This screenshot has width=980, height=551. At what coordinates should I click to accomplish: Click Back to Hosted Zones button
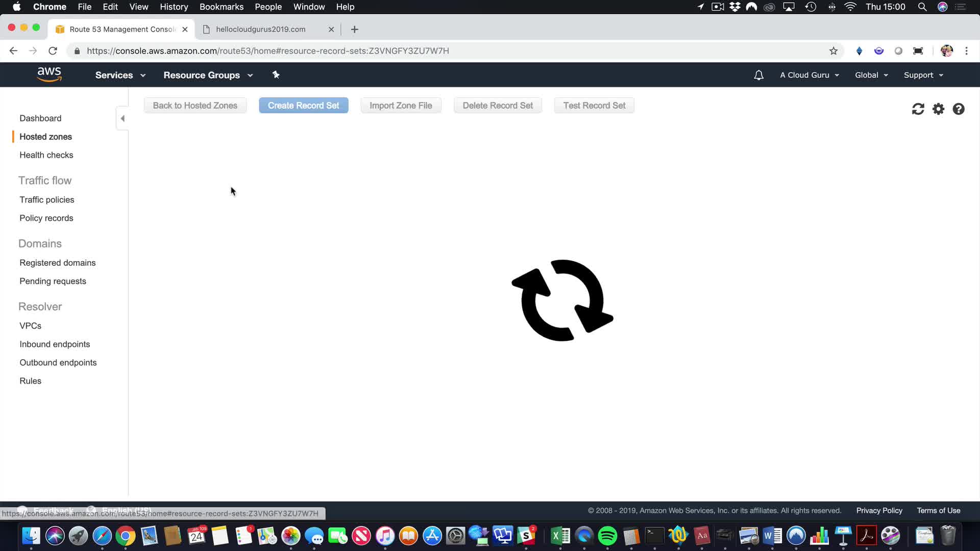pyautogui.click(x=195, y=106)
